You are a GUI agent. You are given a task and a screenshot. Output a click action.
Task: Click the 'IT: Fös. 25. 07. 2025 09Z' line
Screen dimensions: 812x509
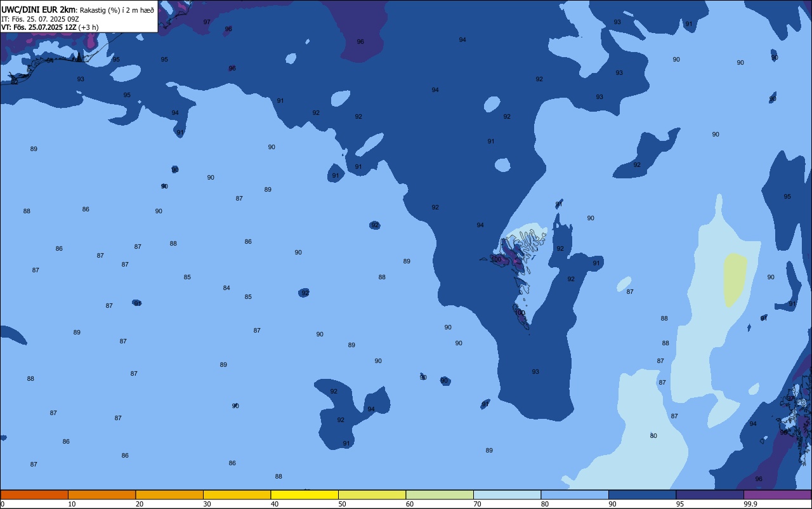click(x=40, y=19)
